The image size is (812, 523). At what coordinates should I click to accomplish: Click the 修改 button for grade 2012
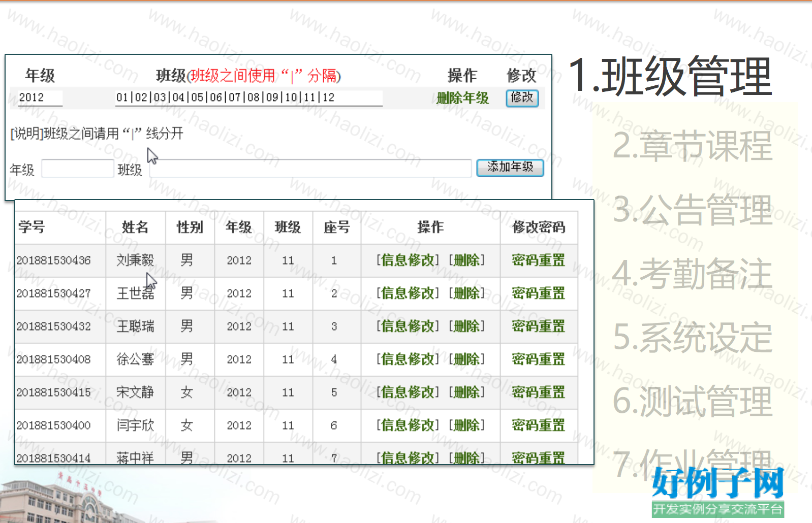click(522, 98)
